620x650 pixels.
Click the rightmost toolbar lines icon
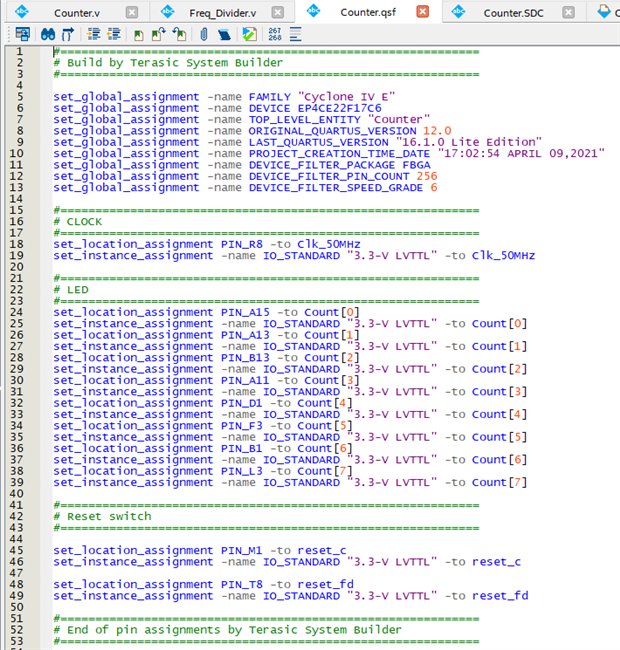(x=296, y=33)
